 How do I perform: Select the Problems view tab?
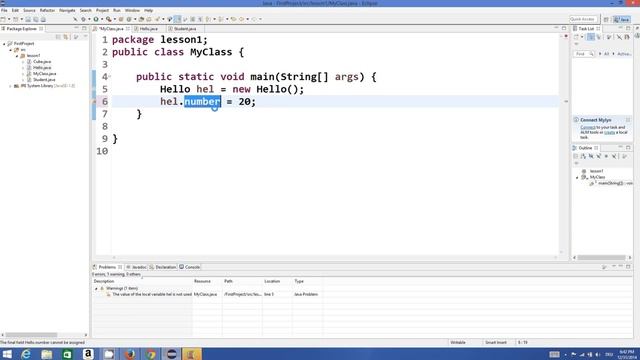point(107,267)
